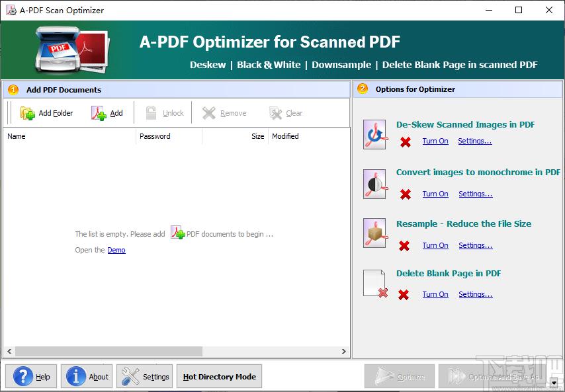Turn On De-Skew Scanned Images

coord(435,141)
